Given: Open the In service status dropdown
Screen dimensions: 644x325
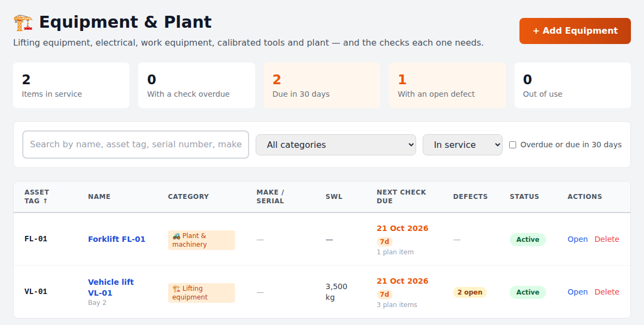Looking at the screenshot, I should coord(462,145).
